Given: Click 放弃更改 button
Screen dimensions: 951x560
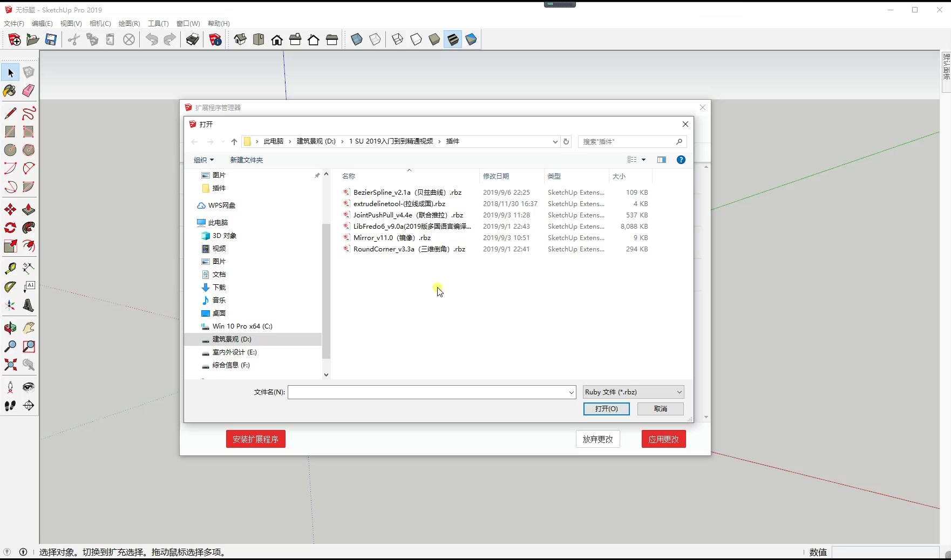Looking at the screenshot, I should click(x=597, y=439).
